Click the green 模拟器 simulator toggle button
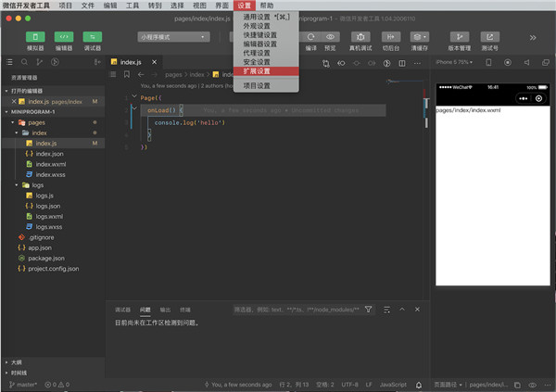The height and width of the screenshot is (392, 556). point(35,37)
